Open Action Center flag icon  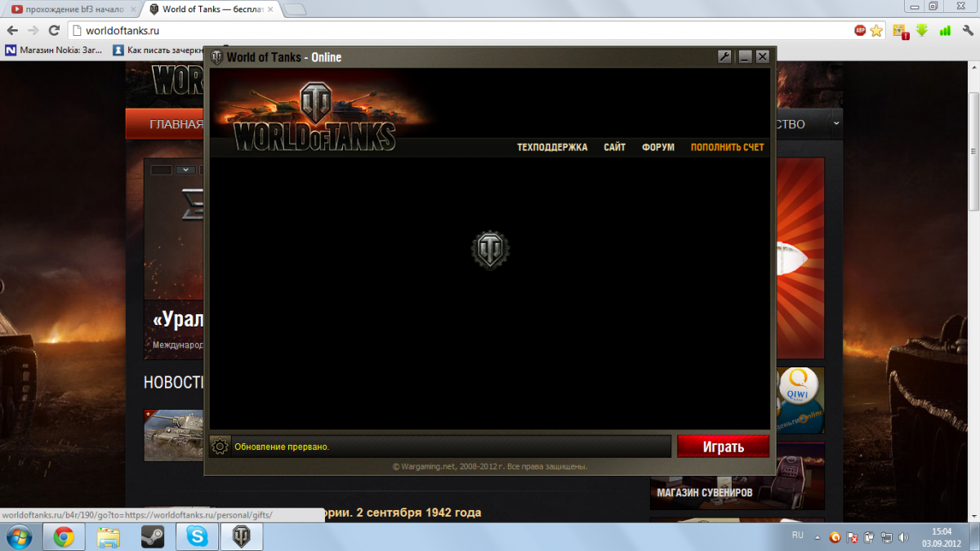pos(853,537)
